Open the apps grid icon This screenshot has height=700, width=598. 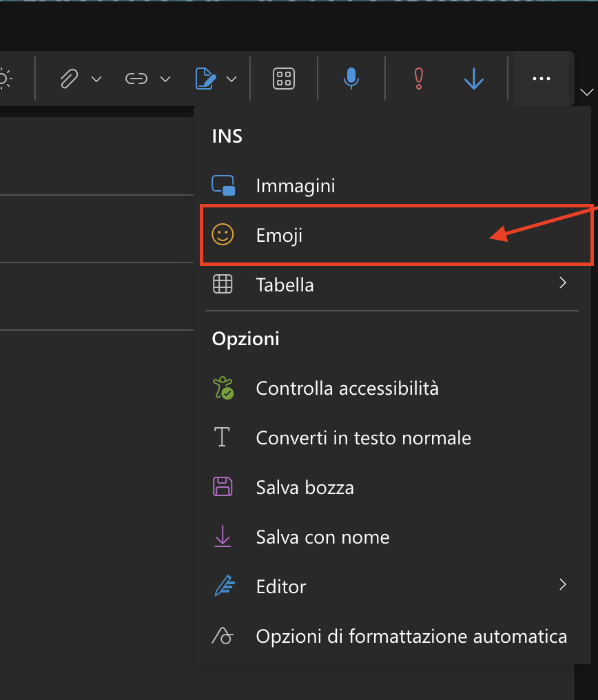click(284, 79)
